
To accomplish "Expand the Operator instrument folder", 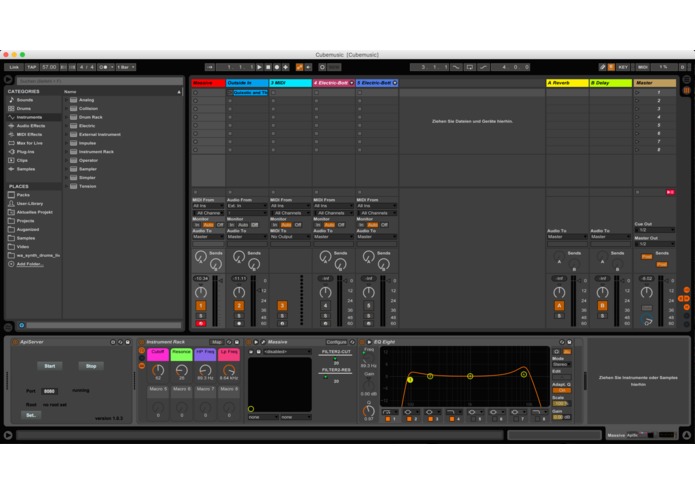I will [x=67, y=160].
